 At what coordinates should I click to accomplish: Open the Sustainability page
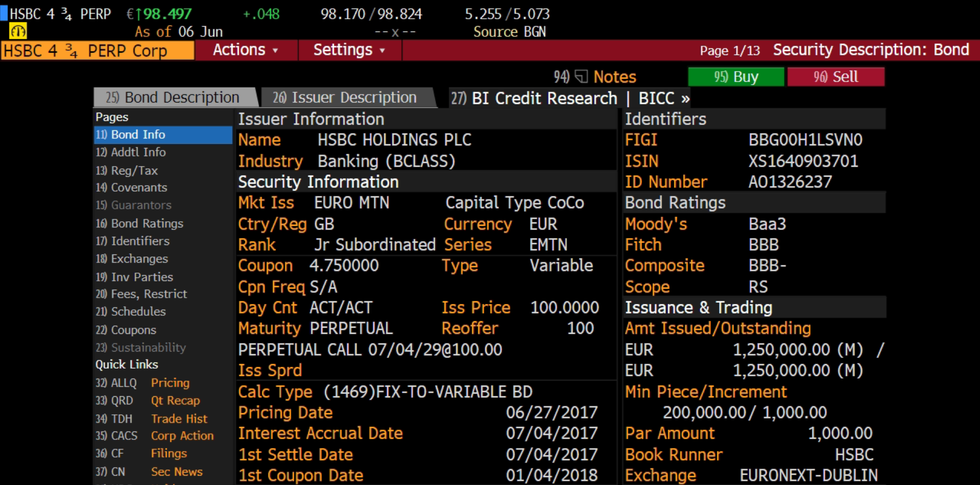pyautogui.click(x=162, y=347)
